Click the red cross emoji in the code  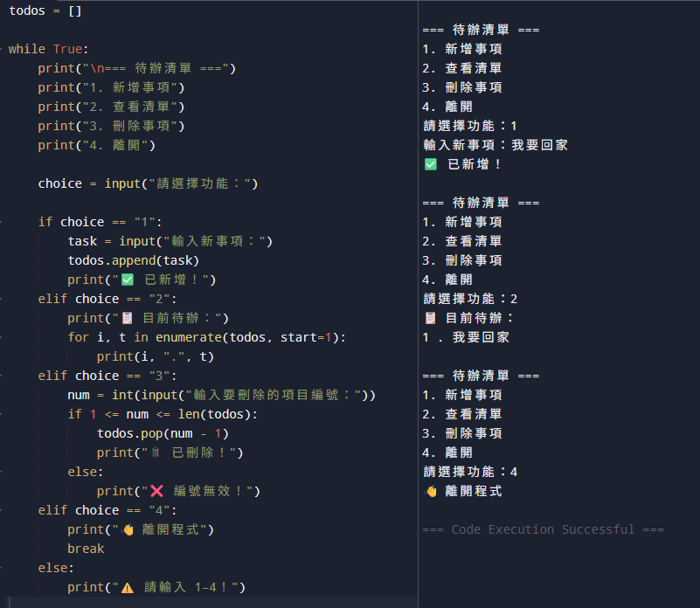(156, 491)
